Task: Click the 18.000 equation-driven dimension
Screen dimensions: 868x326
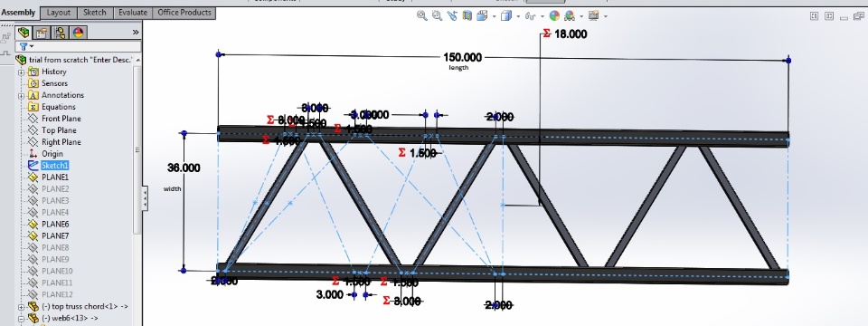Action: point(571,34)
